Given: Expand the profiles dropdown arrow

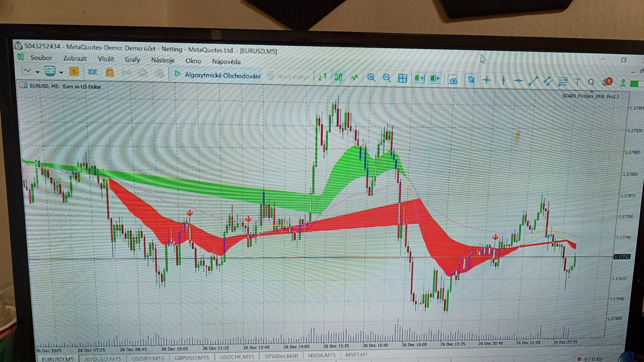Looking at the screenshot, I should (61, 72).
